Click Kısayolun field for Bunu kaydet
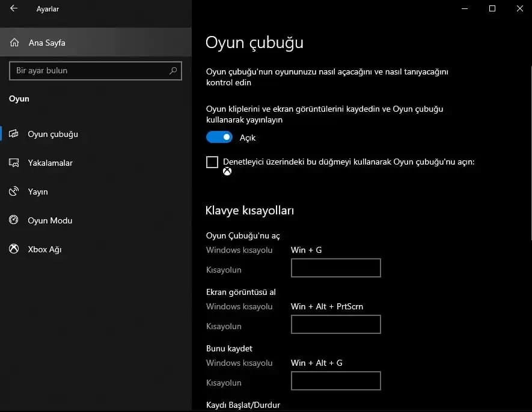 click(335, 381)
